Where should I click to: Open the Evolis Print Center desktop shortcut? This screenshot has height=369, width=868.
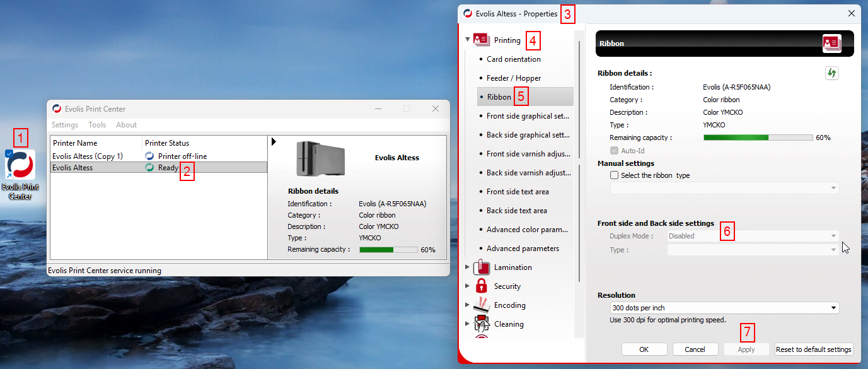20,175
